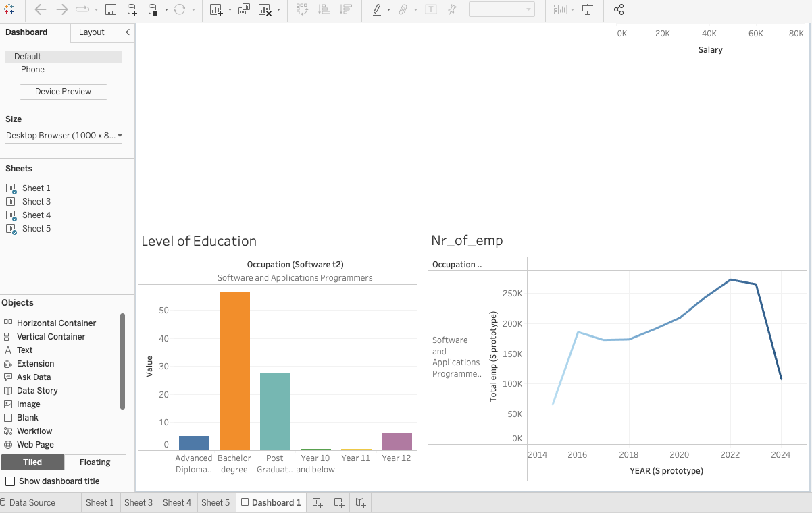Click the Group Members paperclip icon
812x513 pixels.
pos(403,9)
